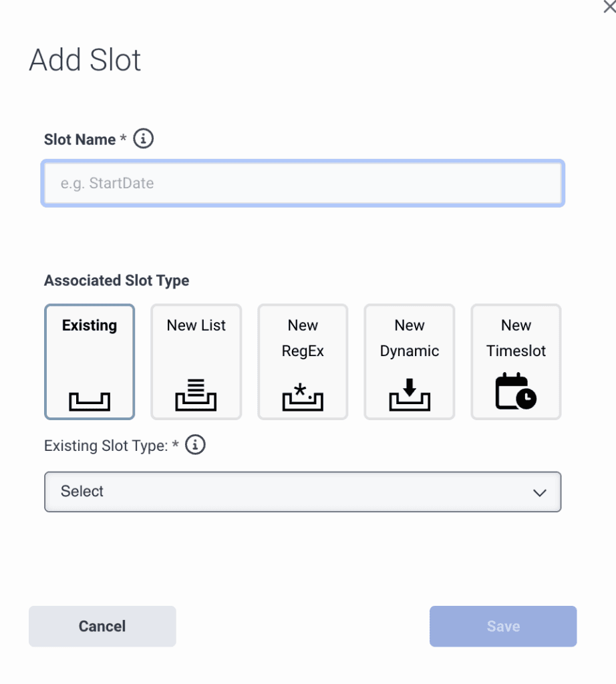Click the New Timeslot calendar-clock icon
Screen dimensions: 616x684
click(516, 393)
